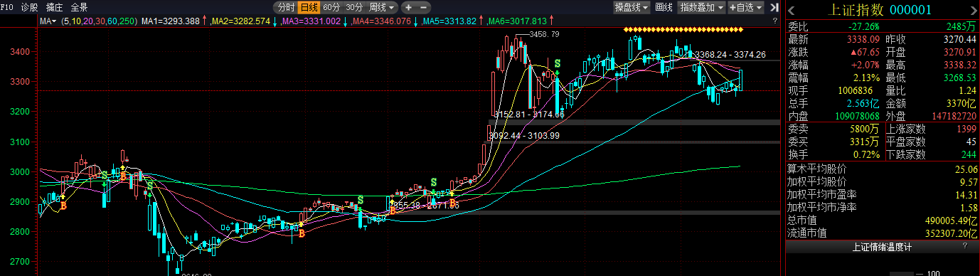Go to previous stock with left arrow

click(x=791, y=10)
